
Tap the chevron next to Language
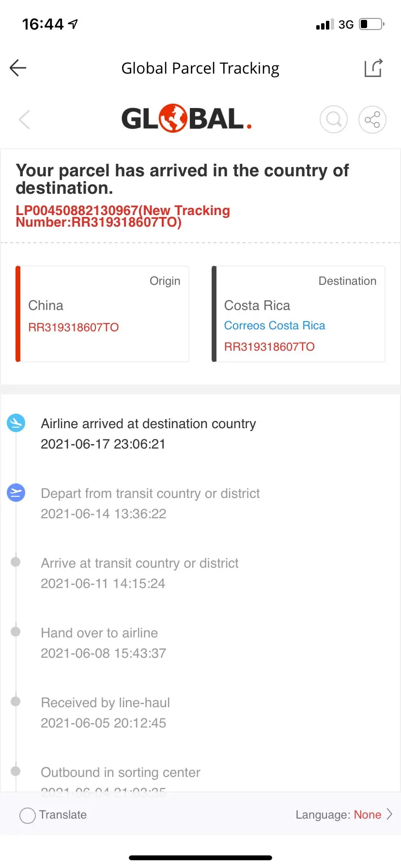pos(389,814)
